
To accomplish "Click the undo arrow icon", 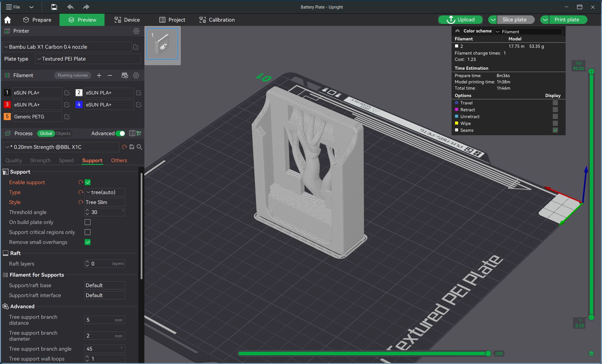I will [x=70, y=7].
